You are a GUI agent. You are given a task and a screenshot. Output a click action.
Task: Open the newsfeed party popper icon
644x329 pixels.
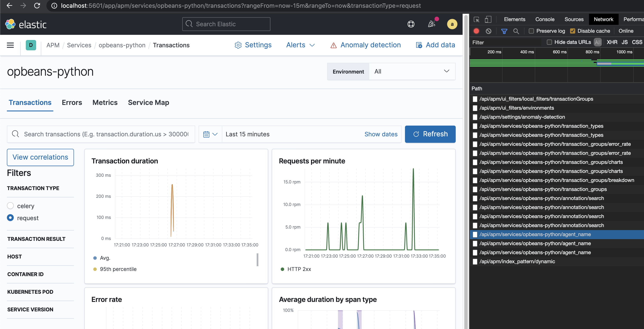coord(431,24)
